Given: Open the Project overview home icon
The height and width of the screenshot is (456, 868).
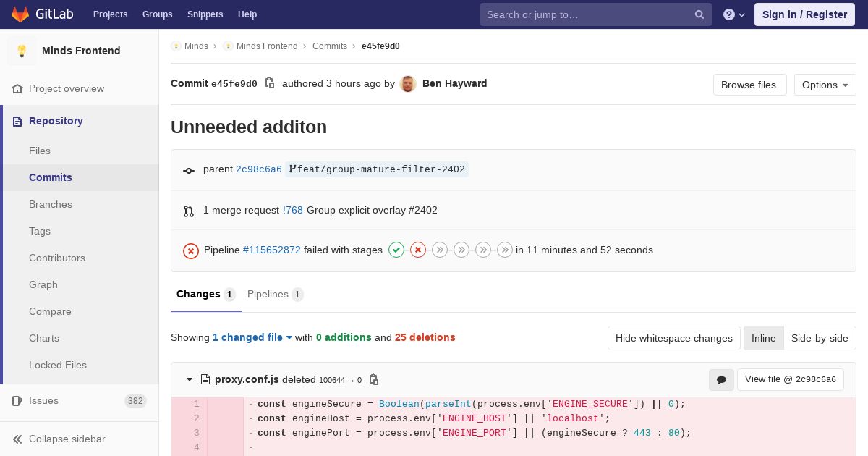Looking at the screenshot, I should [17, 88].
